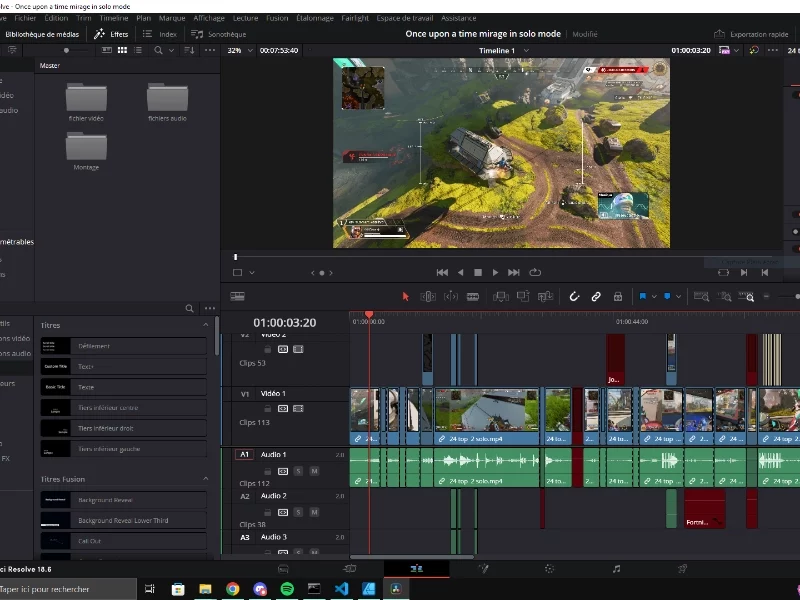Mute the Audio 1 track

click(x=314, y=471)
